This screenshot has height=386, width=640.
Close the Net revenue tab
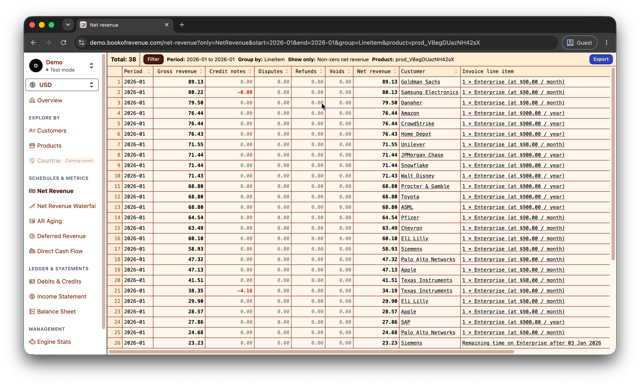coord(167,24)
